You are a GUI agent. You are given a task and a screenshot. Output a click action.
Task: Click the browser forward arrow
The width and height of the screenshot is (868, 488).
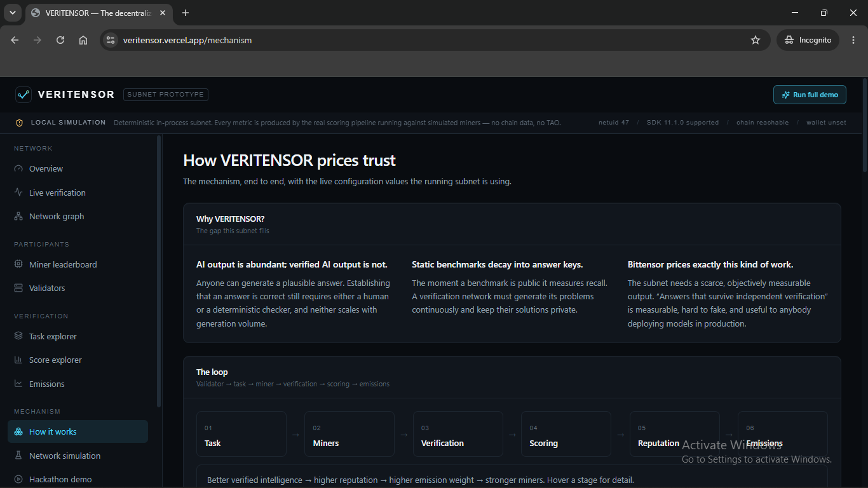pyautogui.click(x=37, y=40)
